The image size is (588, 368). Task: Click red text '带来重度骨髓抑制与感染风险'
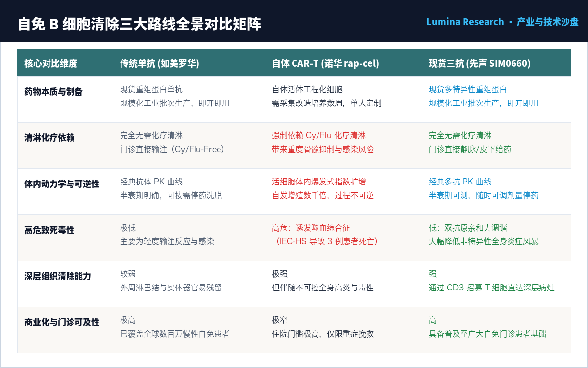tap(323, 149)
